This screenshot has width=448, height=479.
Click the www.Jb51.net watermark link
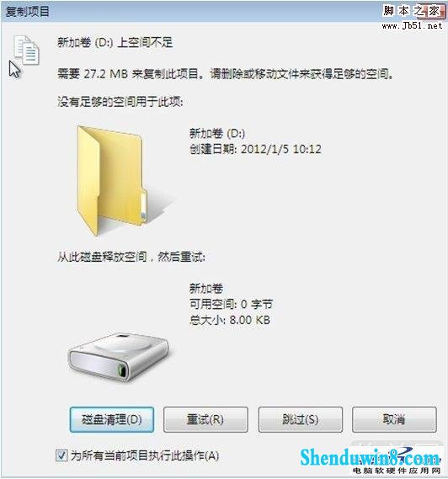pos(413,25)
